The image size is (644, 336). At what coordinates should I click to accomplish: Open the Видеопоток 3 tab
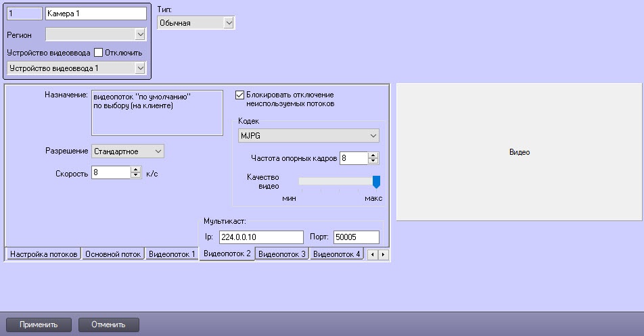[282, 254]
